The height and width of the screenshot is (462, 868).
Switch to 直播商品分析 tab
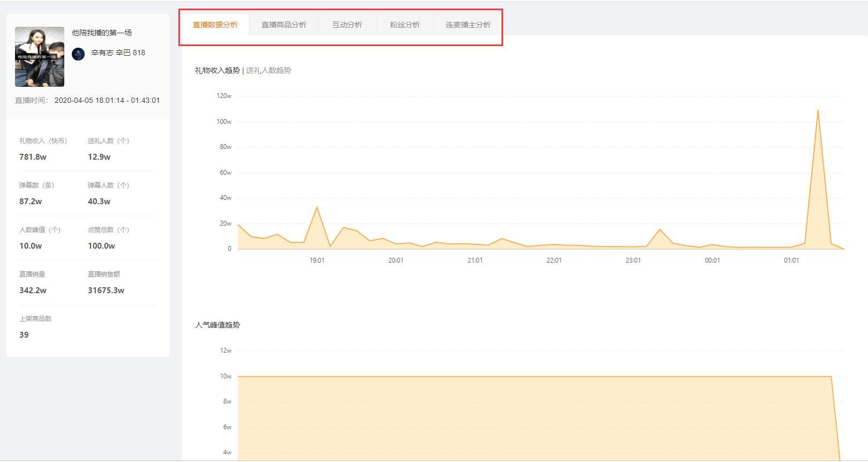point(283,25)
